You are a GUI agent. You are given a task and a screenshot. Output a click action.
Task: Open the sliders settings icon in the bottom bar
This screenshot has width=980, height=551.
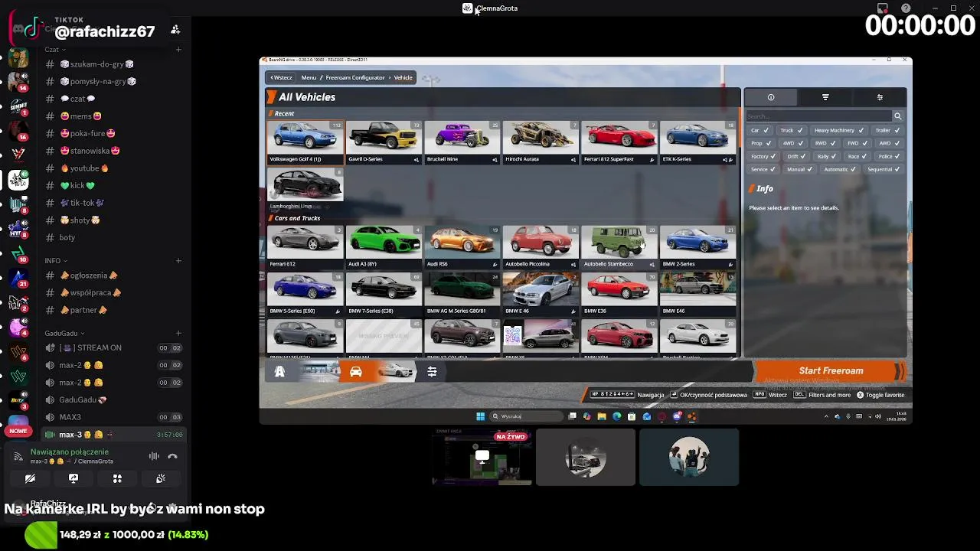point(432,372)
